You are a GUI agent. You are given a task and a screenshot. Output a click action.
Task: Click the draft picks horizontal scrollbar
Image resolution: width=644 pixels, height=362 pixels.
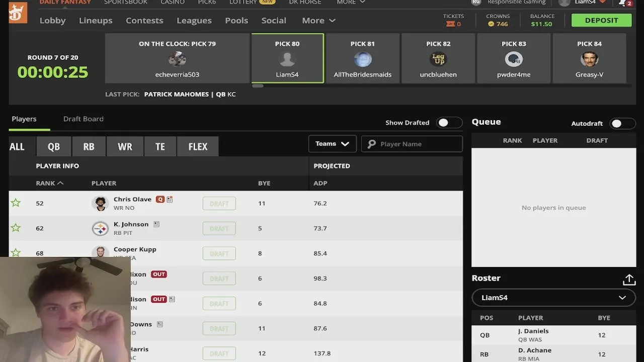[258, 86]
